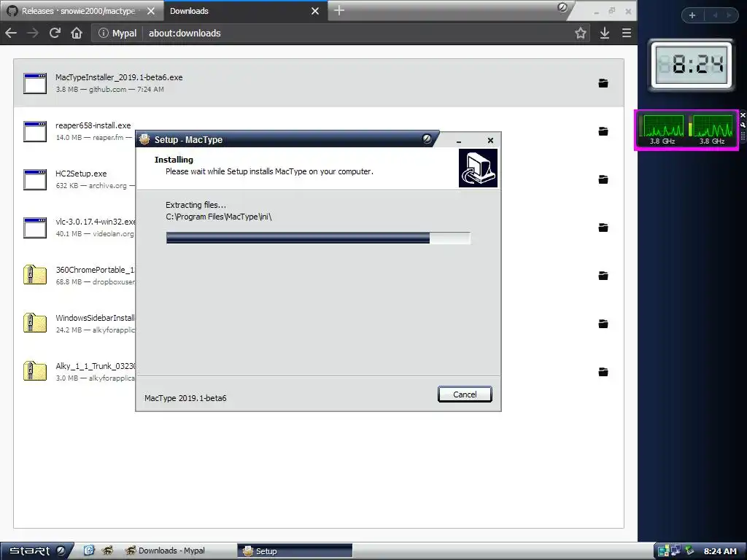Open containing folder for reaper658-install.exe
The width and height of the screenshot is (747, 560).
point(603,131)
